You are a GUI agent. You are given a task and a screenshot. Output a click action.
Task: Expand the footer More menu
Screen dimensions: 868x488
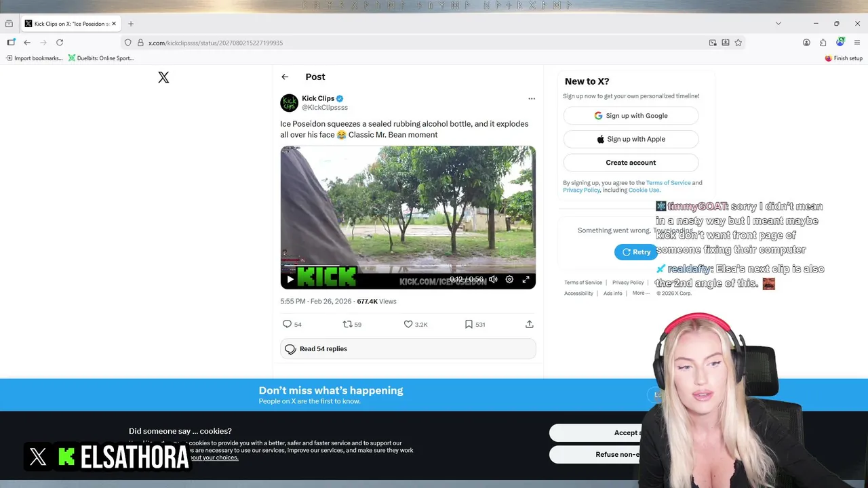[x=639, y=293]
